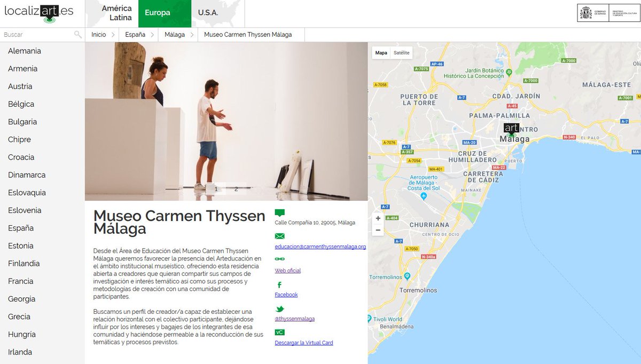The height and width of the screenshot is (364, 641).
Task: Select Austria in country list
Action: (20, 86)
